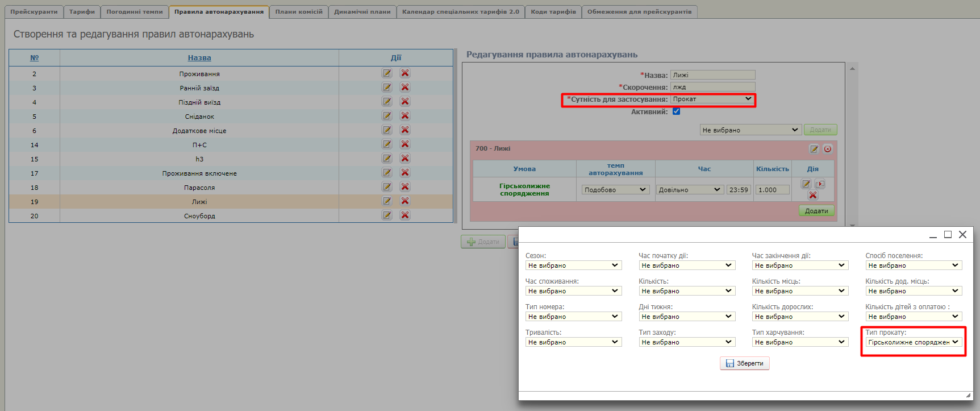
Task: Edit the Гірськолижне спорядження condition
Action: tap(806, 184)
